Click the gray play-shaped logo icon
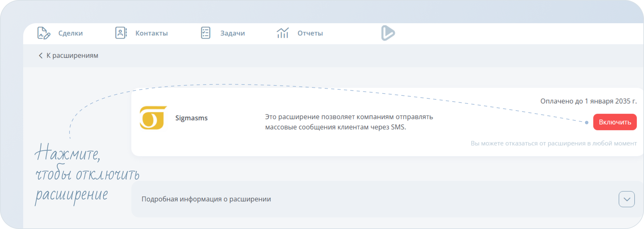The height and width of the screenshot is (229, 644). click(x=388, y=33)
